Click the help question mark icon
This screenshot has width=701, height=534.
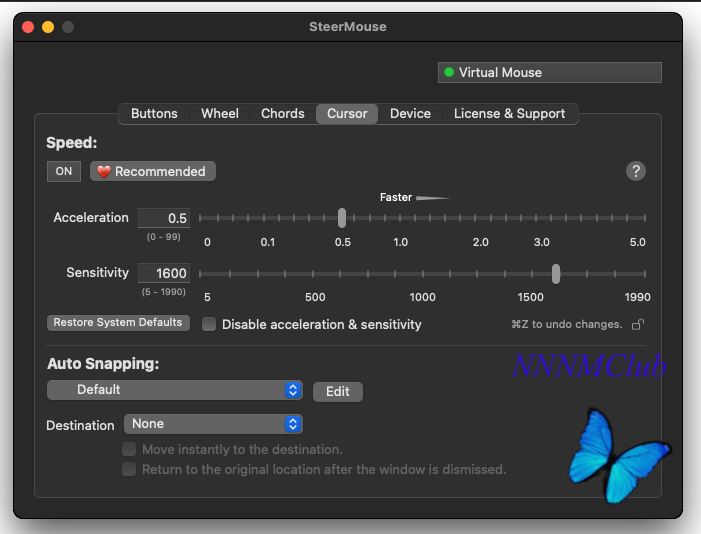[635, 171]
